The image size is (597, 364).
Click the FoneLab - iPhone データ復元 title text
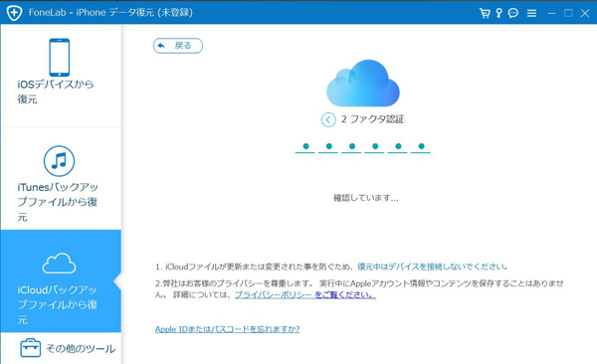(110, 13)
